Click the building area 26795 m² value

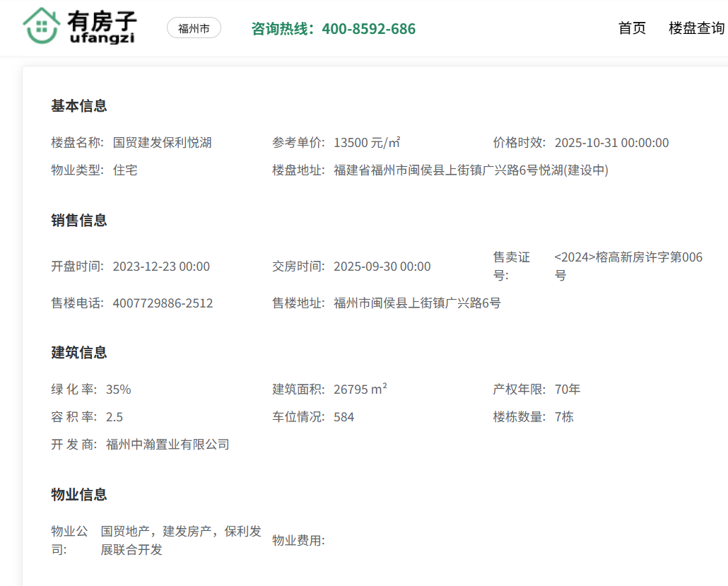click(x=360, y=389)
